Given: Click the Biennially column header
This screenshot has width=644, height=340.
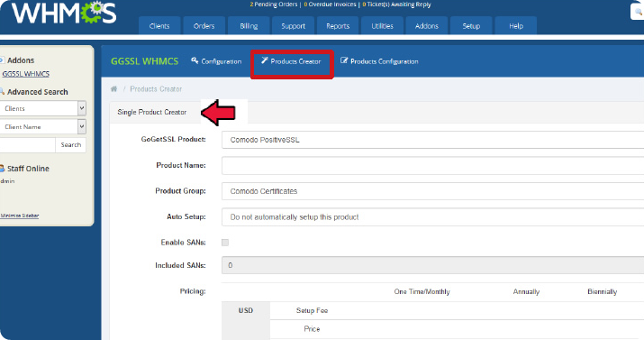Looking at the screenshot, I should pos(602,291).
